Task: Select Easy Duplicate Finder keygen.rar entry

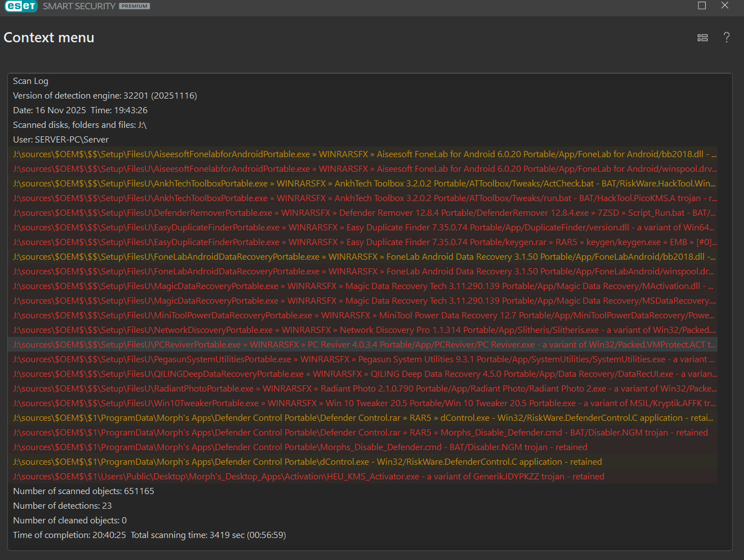Action: pos(364,242)
